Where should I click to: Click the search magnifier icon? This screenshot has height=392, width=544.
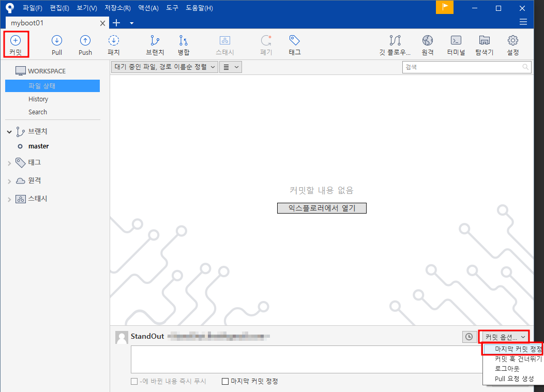[525, 67]
